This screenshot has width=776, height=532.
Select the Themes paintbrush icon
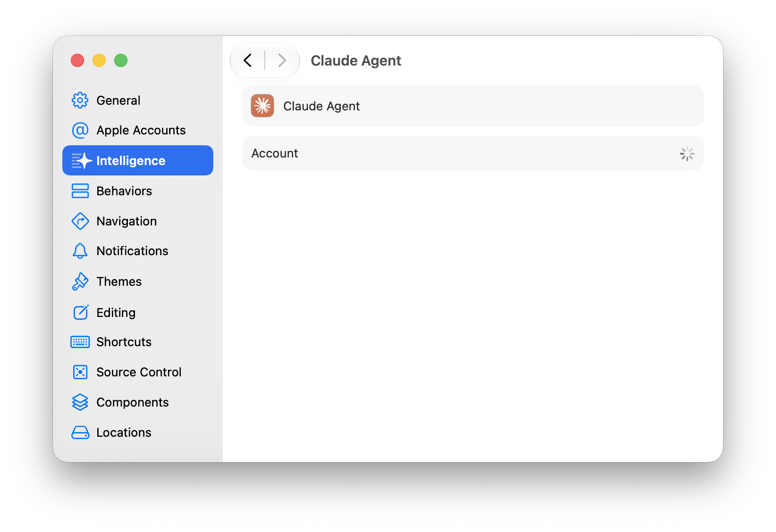(80, 282)
